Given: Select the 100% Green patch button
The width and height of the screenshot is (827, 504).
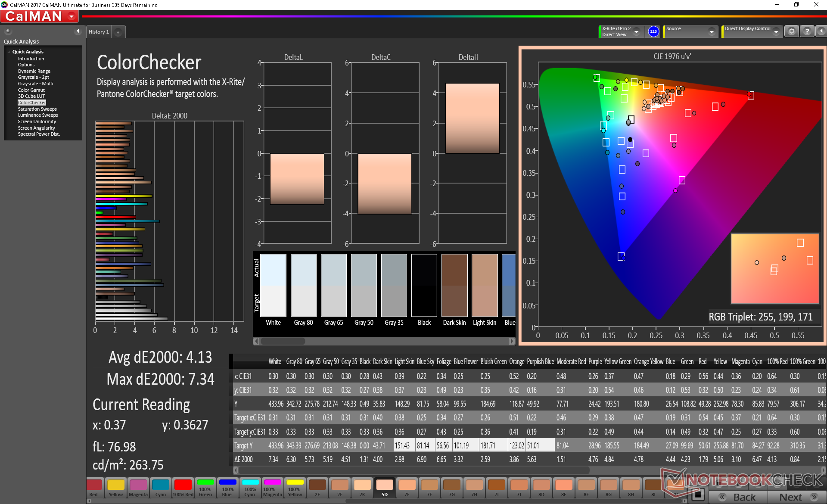Looking at the screenshot, I should (205, 488).
